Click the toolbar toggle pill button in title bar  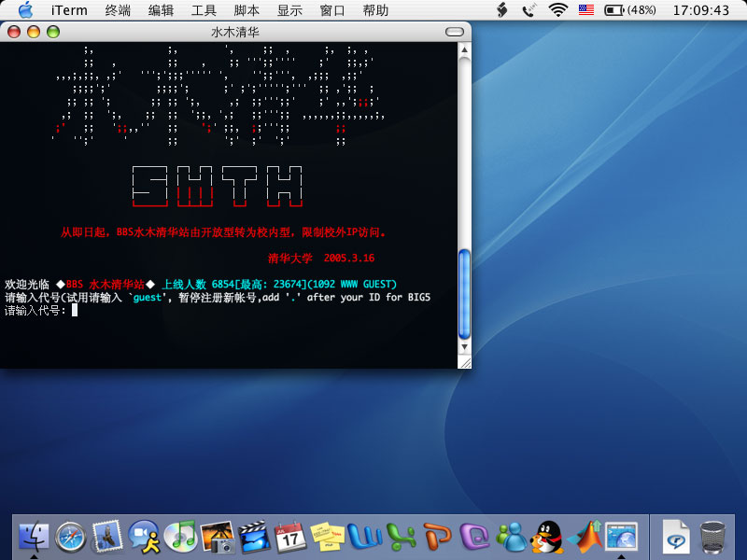[x=455, y=32]
